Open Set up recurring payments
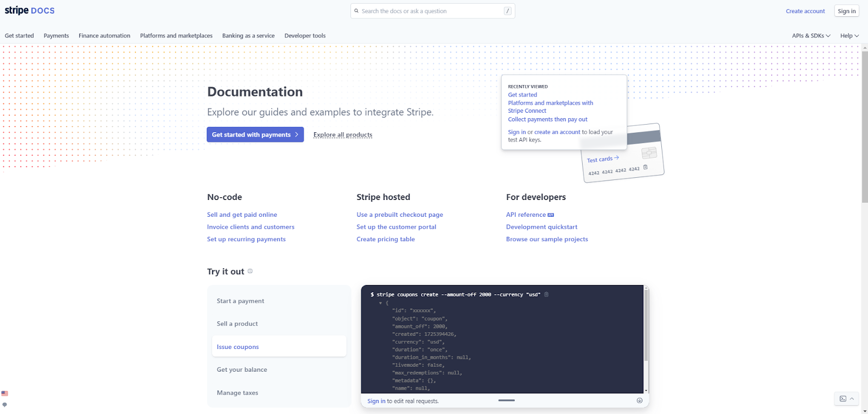This screenshot has height=414, width=868. 246,239
